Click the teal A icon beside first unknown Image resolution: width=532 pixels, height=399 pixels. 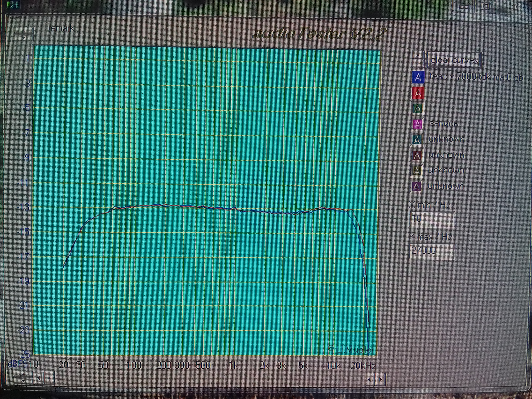(x=417, y=140)
